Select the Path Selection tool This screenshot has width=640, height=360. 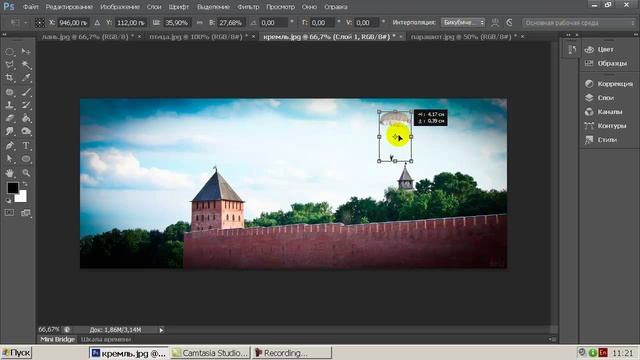point(9,159)
